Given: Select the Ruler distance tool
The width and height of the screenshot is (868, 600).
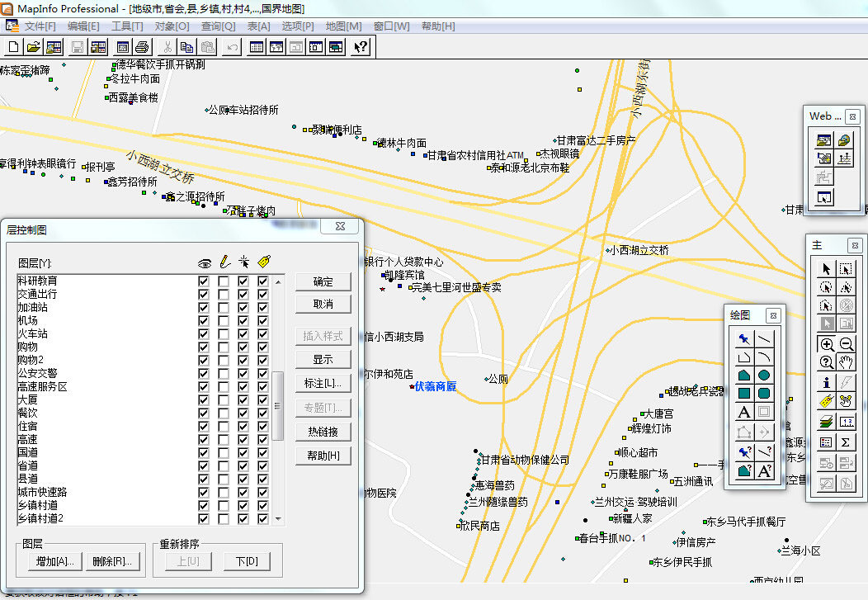Looking at the screenshot, I should pyautogui.click(x=846, y=422).
